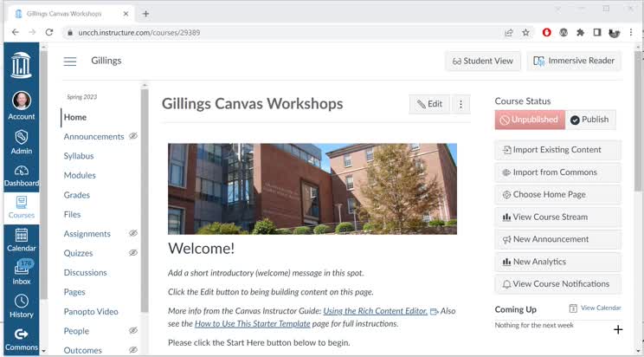The image size is (644, 357).
Task: Open Files in course navigation
Action: pos(72,214)
